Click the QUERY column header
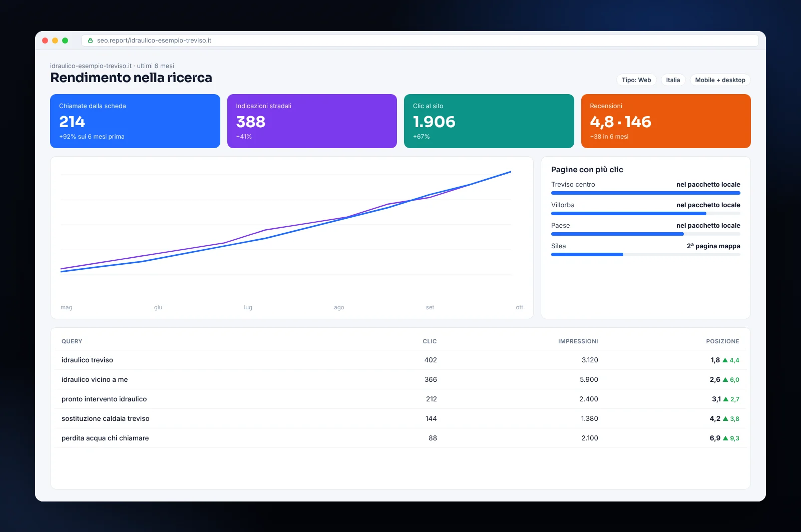801x532 pixels. (72, 341)
